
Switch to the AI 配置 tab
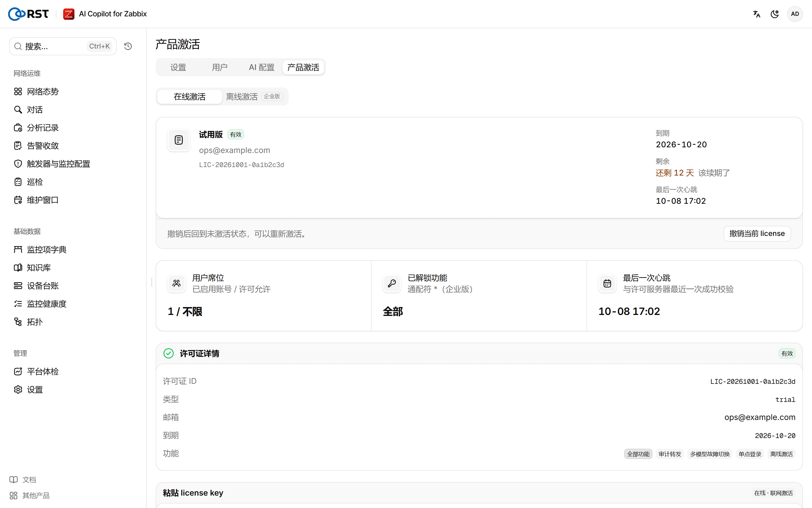[262, 67]
